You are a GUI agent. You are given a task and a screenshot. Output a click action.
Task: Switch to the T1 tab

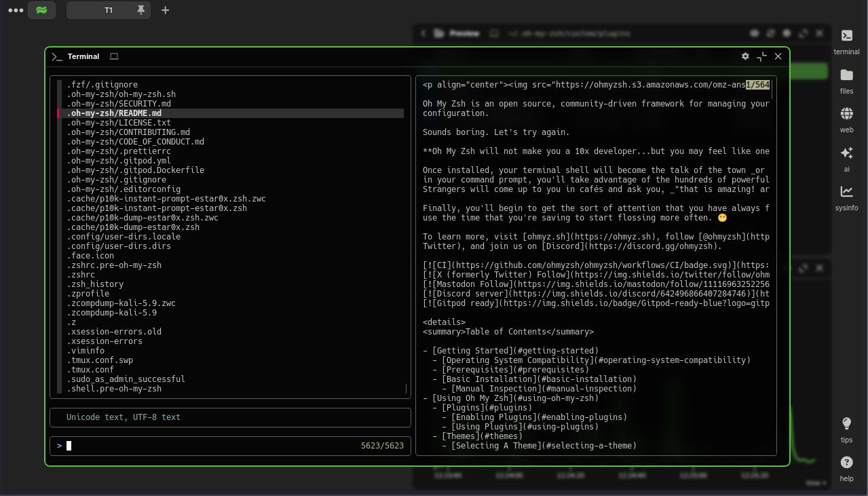[109, 10]
